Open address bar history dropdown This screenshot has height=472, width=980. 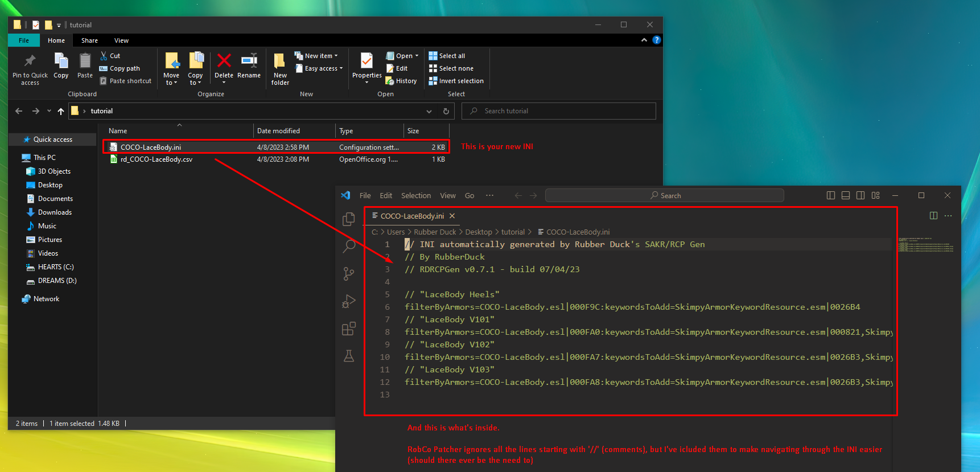[x=429, y=111]
